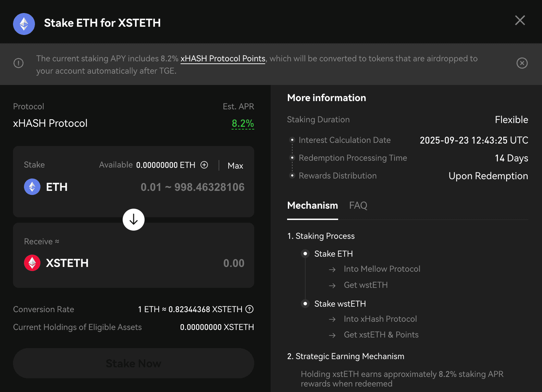The width and height of the screenshot is (542, 392).
Task: Click the 'More information' heading
Action: (327, 98)
